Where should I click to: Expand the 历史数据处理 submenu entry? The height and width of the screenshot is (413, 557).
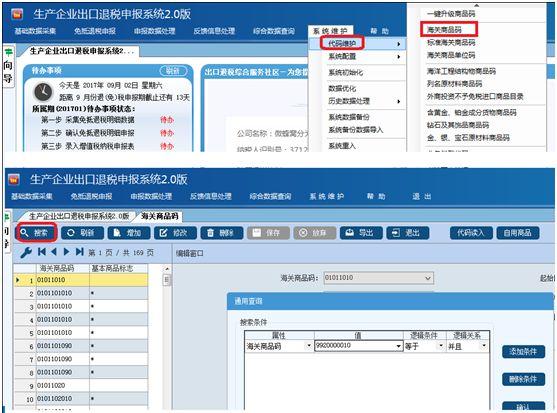(x=357, y=101)
